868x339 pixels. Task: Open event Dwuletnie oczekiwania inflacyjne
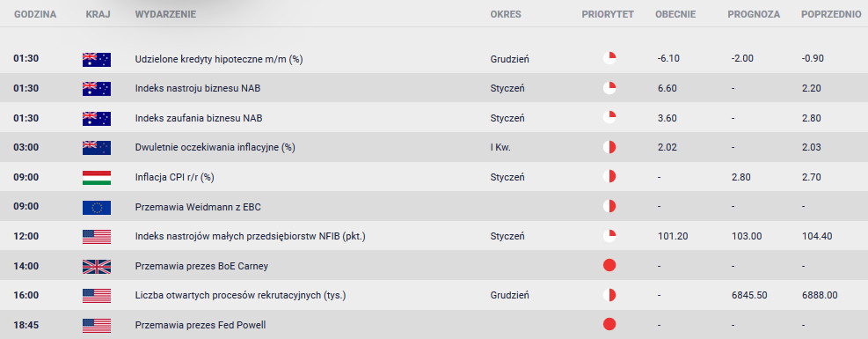point(215,148)
